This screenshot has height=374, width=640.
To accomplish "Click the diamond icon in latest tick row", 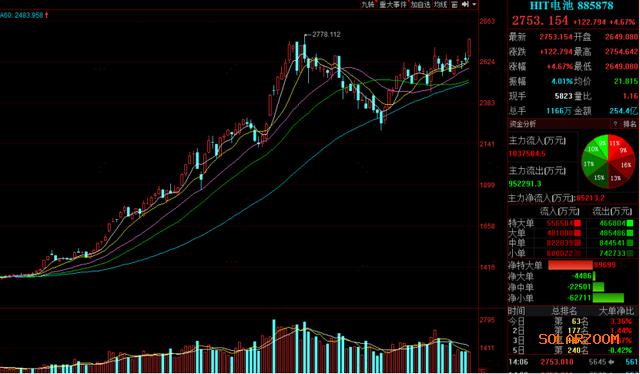I will (611, 362).
